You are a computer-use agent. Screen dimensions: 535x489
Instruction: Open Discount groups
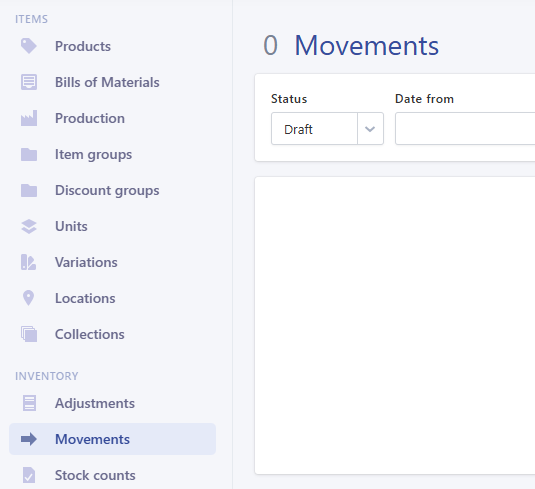coord(107,190)
